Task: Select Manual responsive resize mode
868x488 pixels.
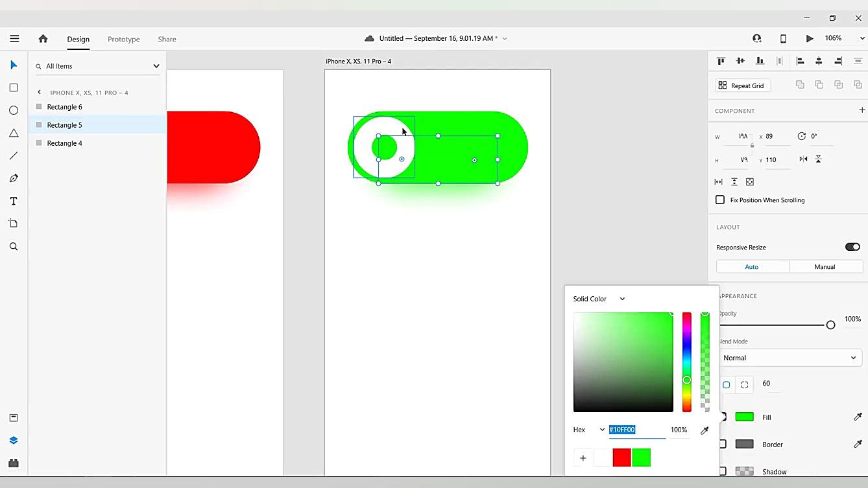Action: [825, 266]
